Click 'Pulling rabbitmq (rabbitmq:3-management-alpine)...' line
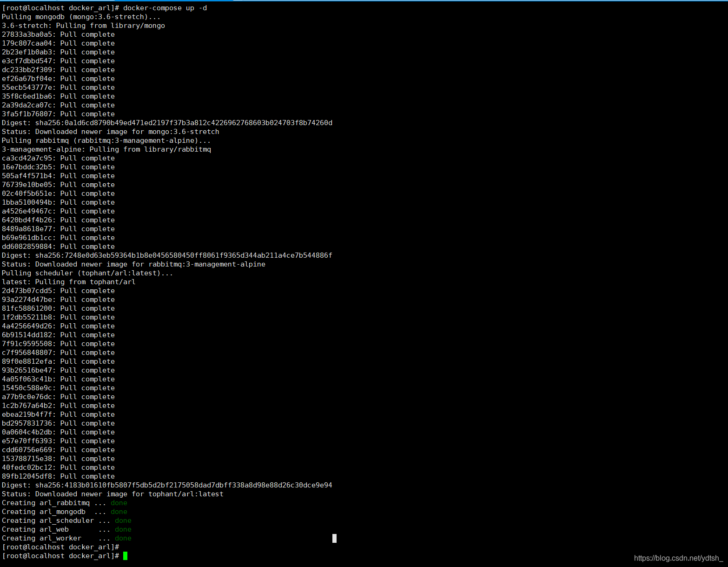The image size is (728, 567). (106, 140)
